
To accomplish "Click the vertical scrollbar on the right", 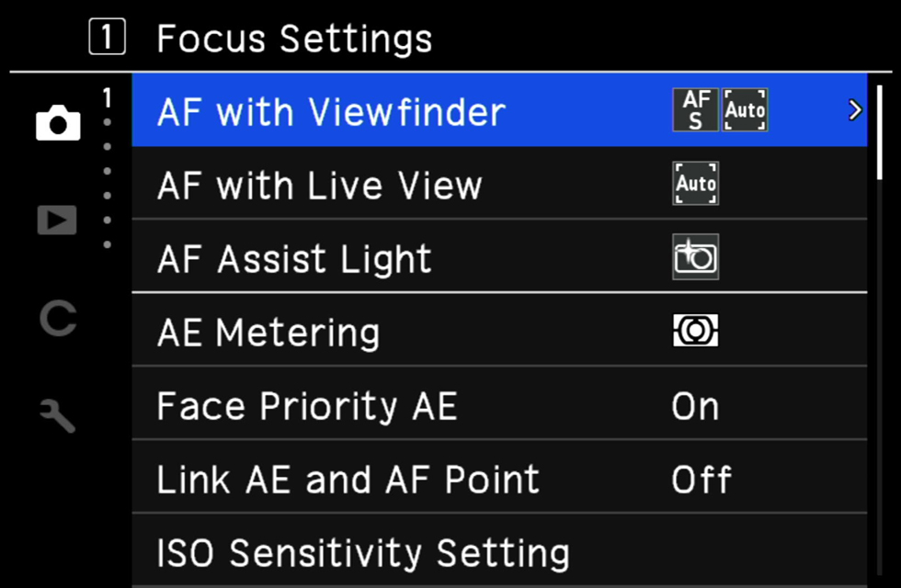I will (880, 330).
